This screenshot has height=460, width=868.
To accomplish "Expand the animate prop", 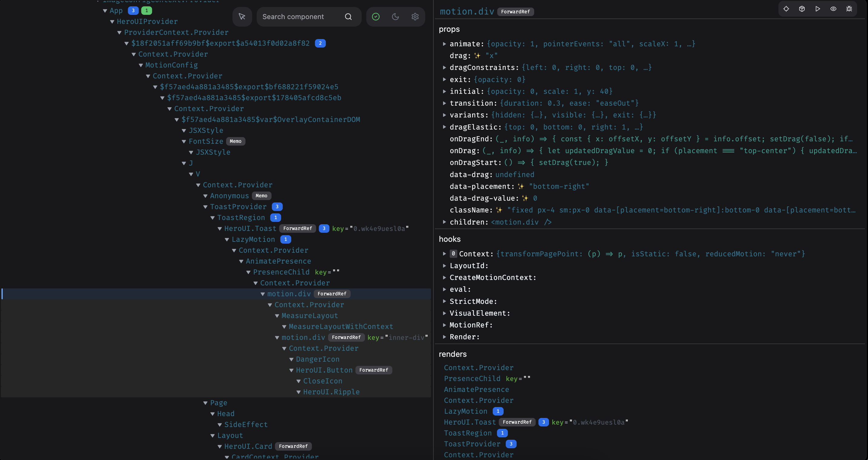I will (x=445, y=44).
